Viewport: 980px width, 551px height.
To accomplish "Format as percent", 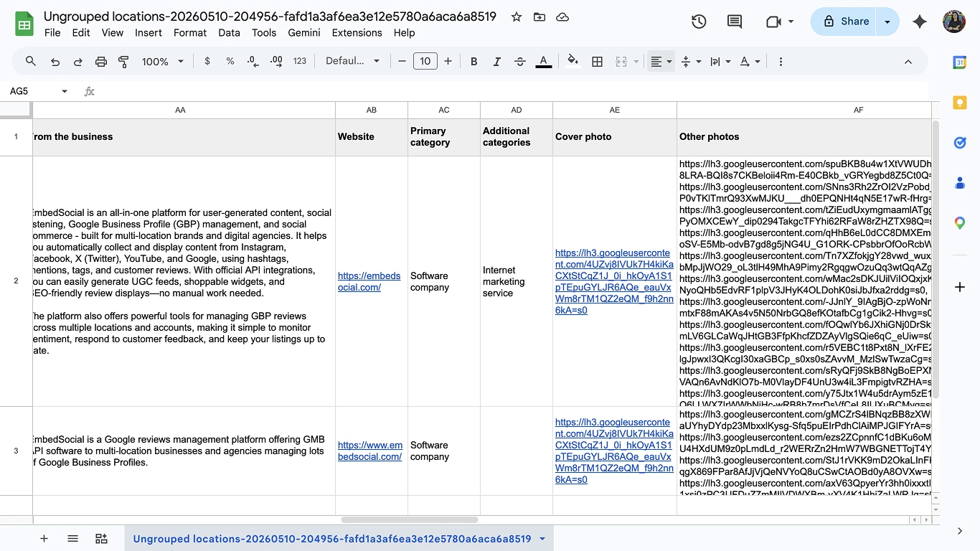I will click(230, 62).
